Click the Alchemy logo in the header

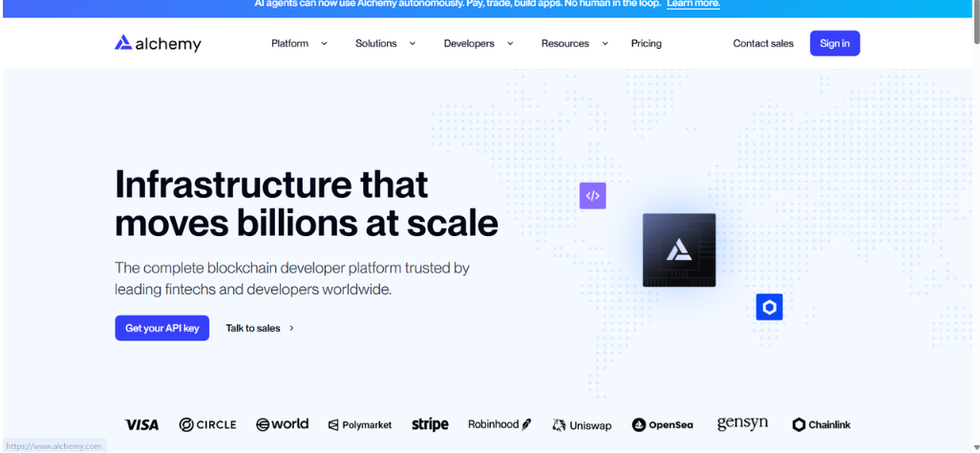158,43
